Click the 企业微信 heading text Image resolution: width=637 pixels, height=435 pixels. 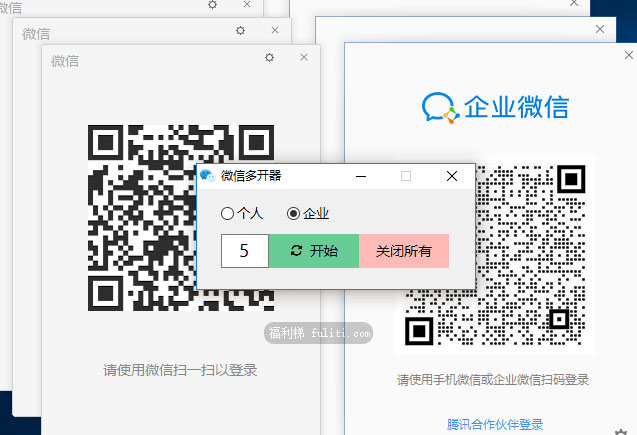(x=516, y=107)
